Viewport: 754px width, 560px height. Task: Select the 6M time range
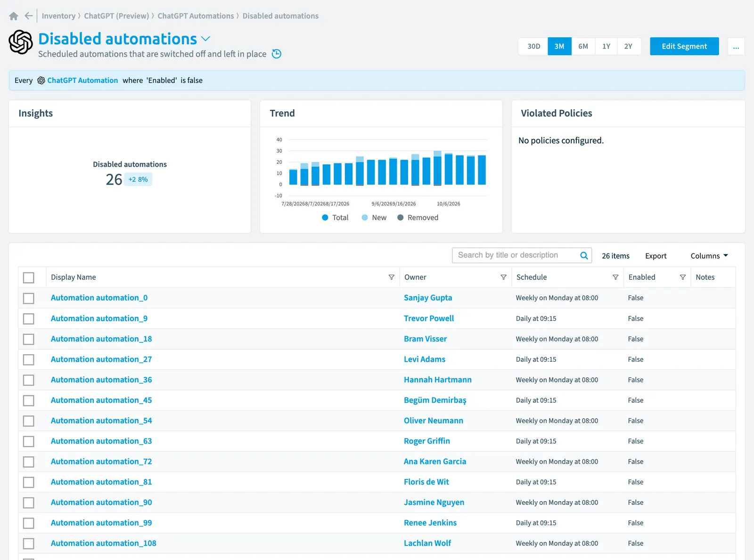(583, 47)
